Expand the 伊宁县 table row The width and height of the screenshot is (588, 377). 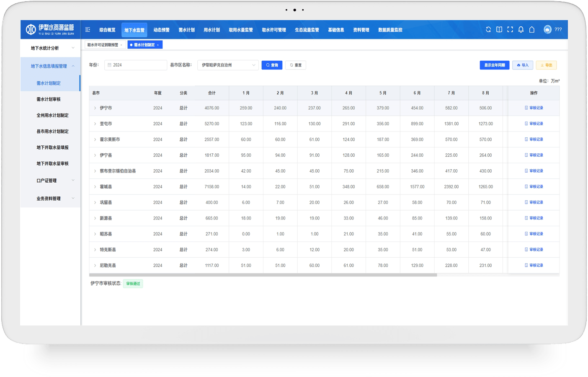click(95, 155)
